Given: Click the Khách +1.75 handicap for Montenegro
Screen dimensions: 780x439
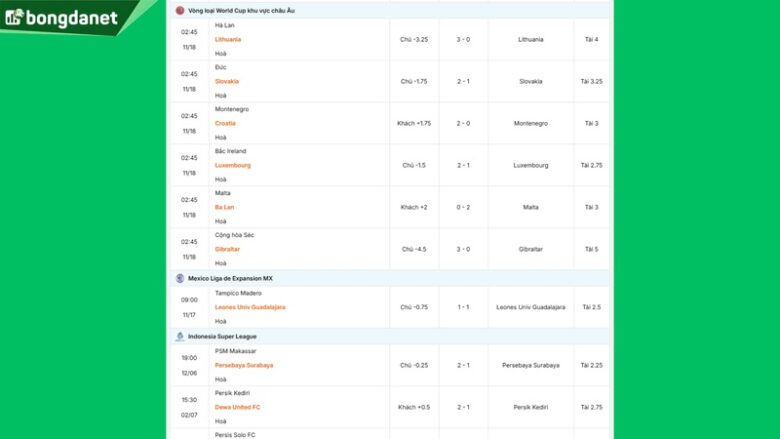Looking at the screenshot, I should pos(414,123).
